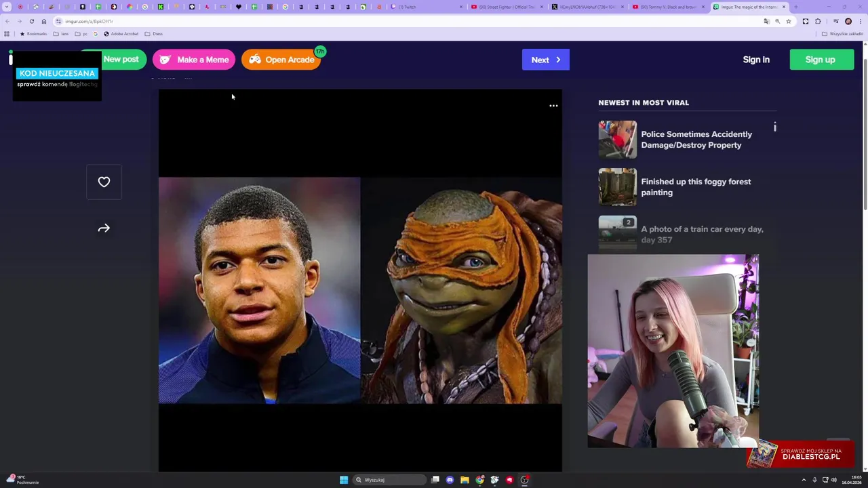The width and height of the screenshot is (868, 488).
Task: Click the train car post thumbnail
Action: [617, 232]
